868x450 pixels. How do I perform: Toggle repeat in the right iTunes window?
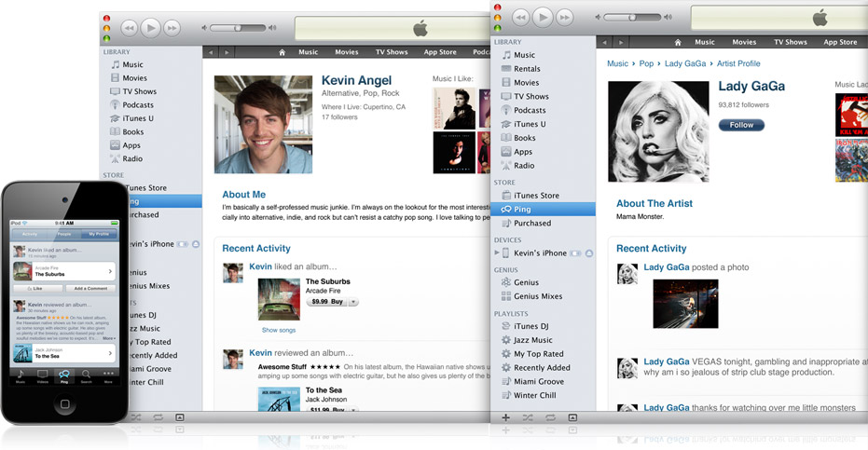point(549,418)
